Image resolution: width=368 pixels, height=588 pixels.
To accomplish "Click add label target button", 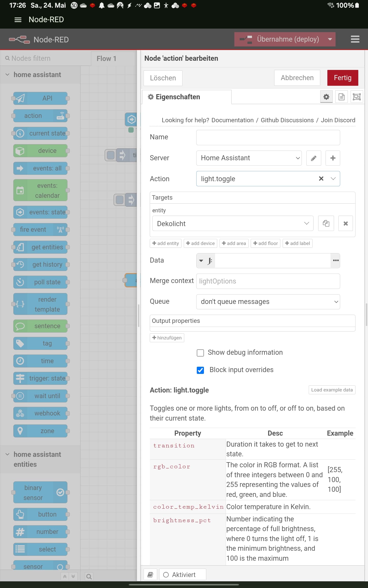I will point(297,243).
